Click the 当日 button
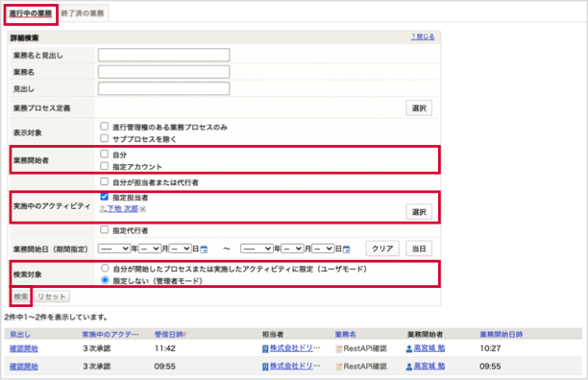588x380 pixels. coord(419,249)
